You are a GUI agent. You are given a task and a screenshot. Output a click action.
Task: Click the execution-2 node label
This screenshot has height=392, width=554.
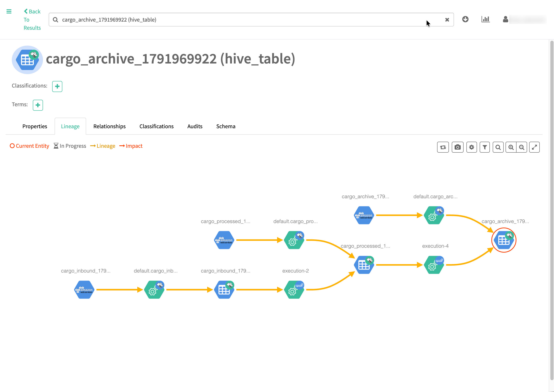point(295,271)
